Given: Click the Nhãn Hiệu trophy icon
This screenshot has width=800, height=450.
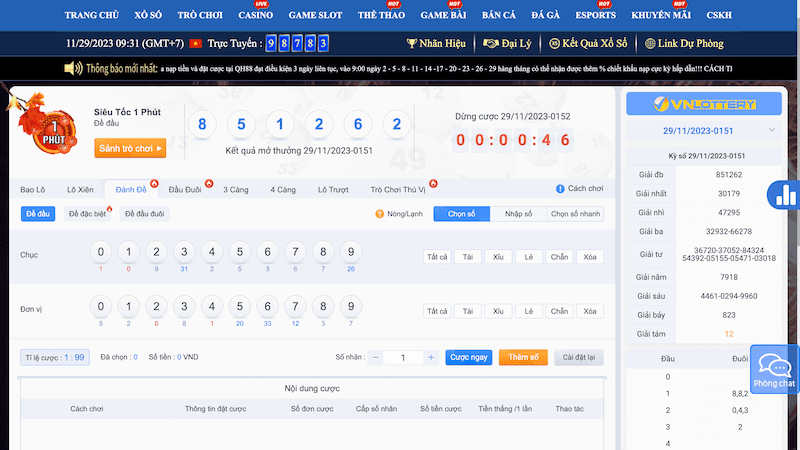Looking at the screenshot, I should (x=412, y=44).
